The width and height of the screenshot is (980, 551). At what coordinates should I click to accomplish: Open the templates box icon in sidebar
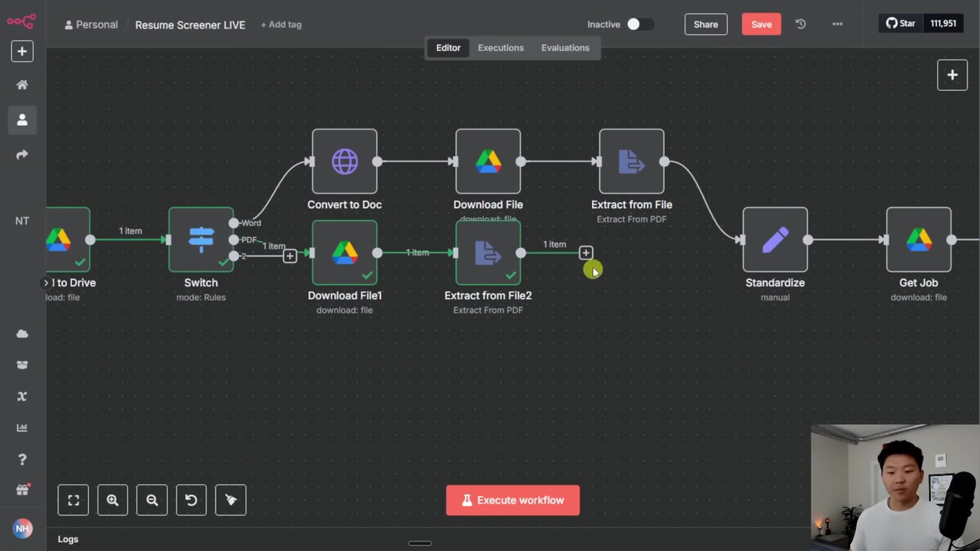[x=22, y=365]
